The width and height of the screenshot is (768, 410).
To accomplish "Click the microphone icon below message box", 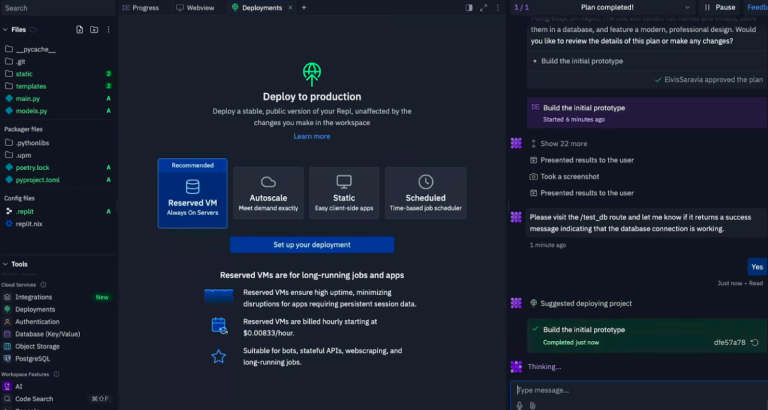I will coord(519,405).
